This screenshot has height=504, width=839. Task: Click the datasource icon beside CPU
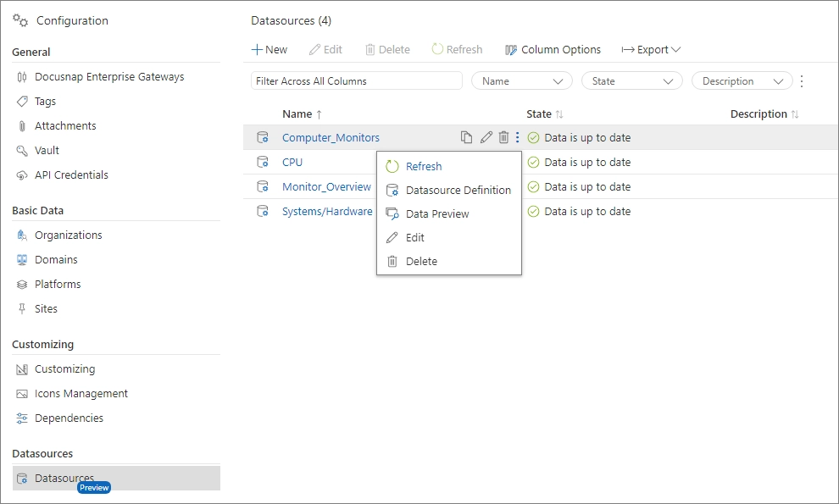point(263,163)
